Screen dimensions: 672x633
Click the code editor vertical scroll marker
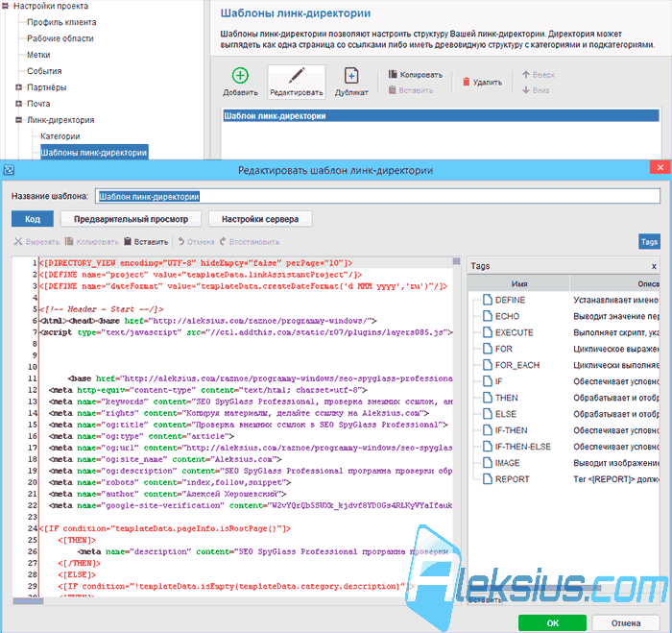click(x=456, y=260)
